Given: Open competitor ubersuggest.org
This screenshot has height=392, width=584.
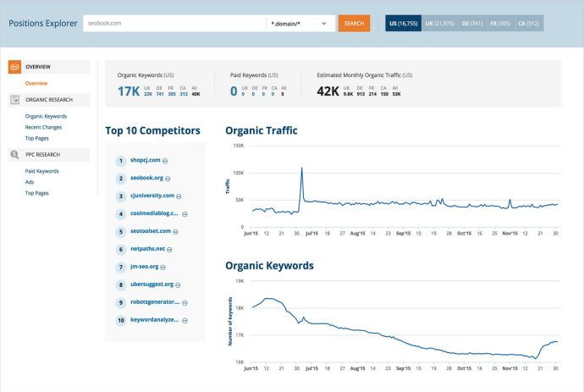Looking at the screenshot, I should pos(152,284).
